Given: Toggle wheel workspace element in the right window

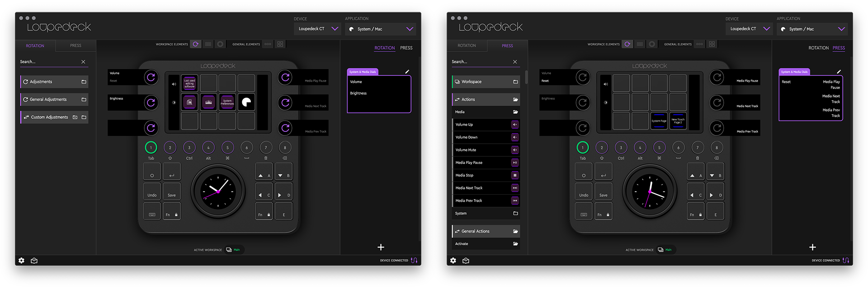Looking at the screenshot, I should [652, 44].
